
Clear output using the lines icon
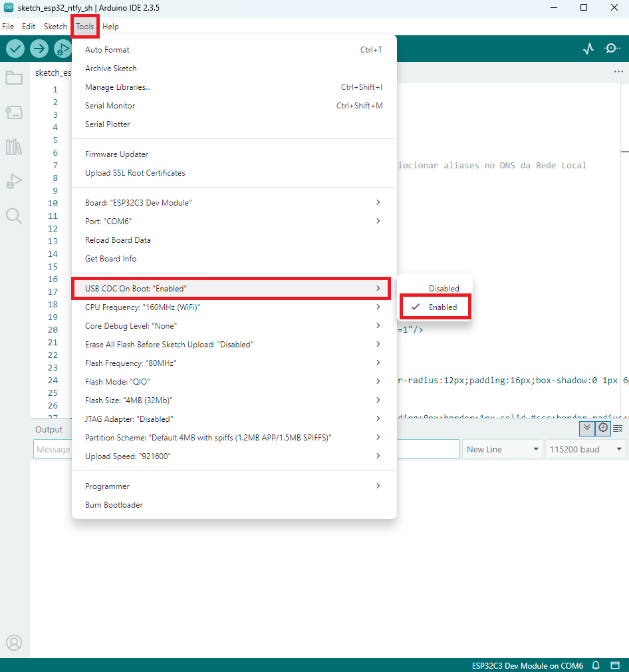[618, 428]
